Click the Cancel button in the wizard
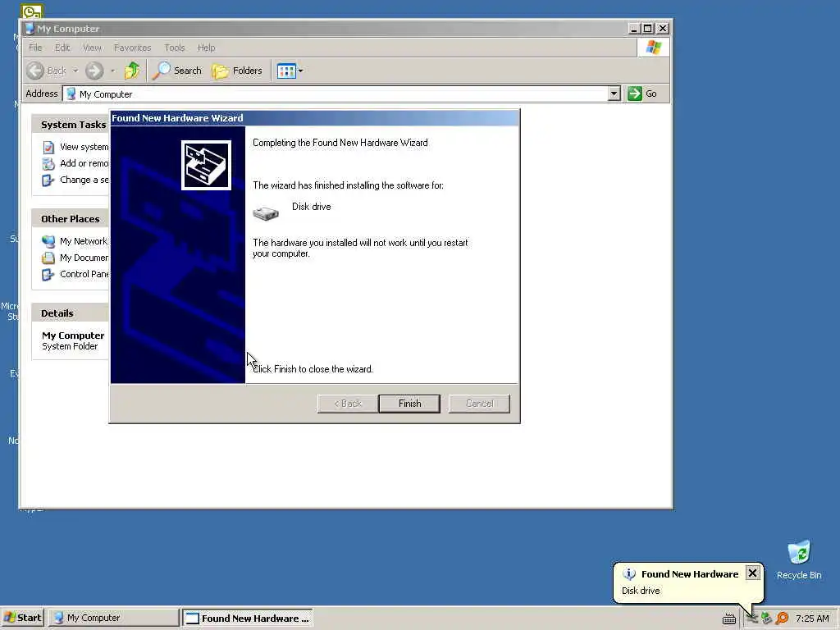Viewport: 840px width, 630px height. click(479, 404)
